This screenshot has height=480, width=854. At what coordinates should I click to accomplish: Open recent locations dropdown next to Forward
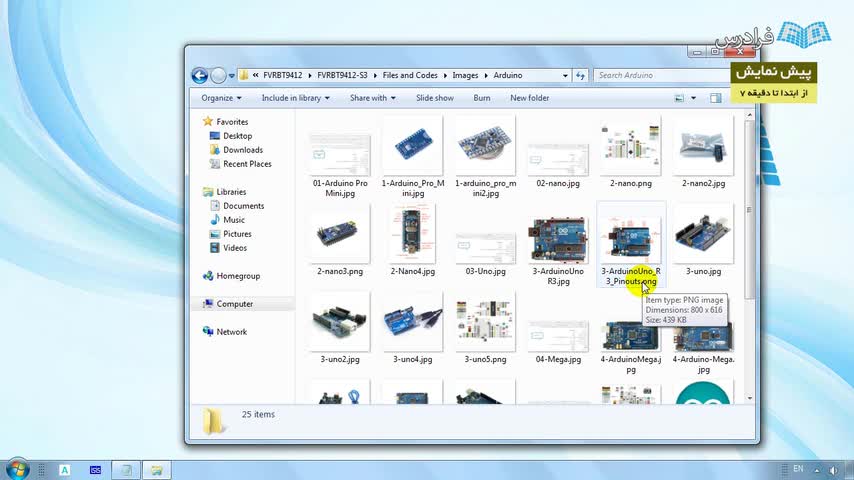231,76
